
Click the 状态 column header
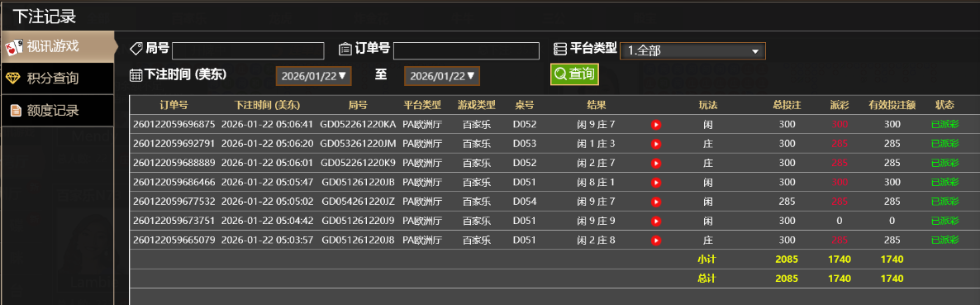[945, 105]
